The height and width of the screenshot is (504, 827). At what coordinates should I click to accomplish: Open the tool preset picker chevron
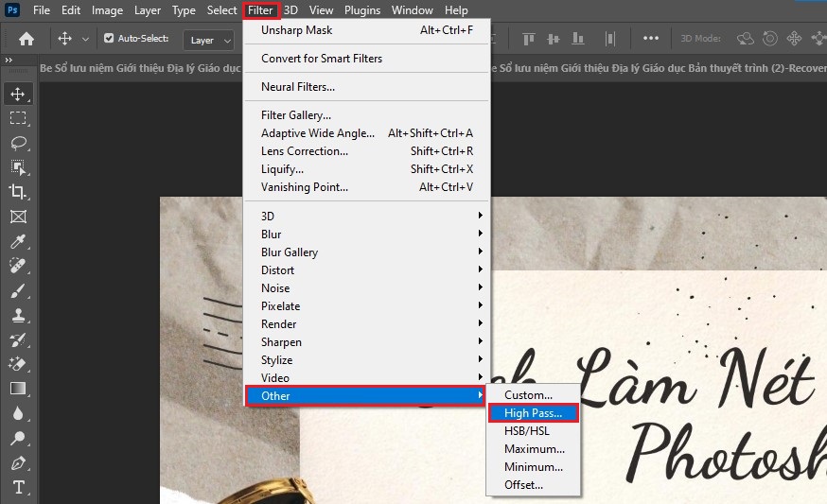click(85, 39)
